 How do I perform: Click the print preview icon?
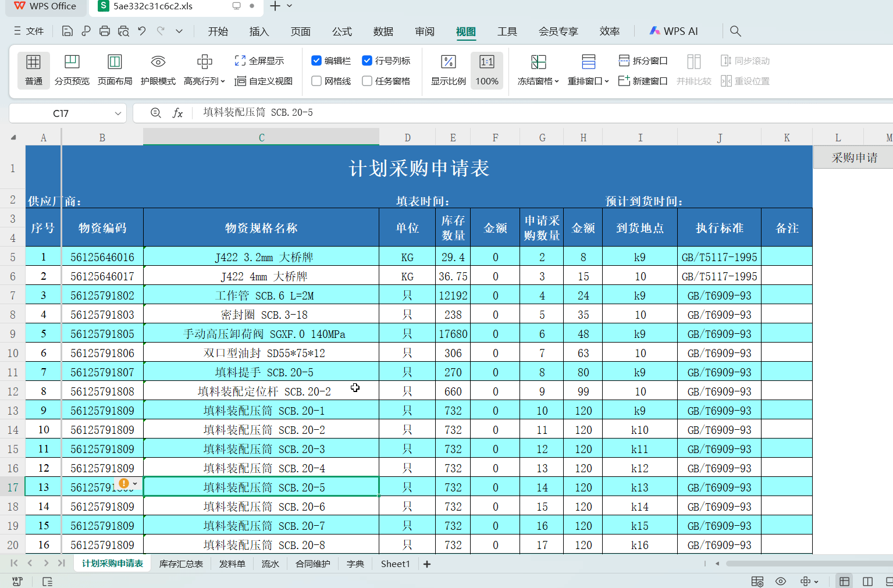point(123,30)
